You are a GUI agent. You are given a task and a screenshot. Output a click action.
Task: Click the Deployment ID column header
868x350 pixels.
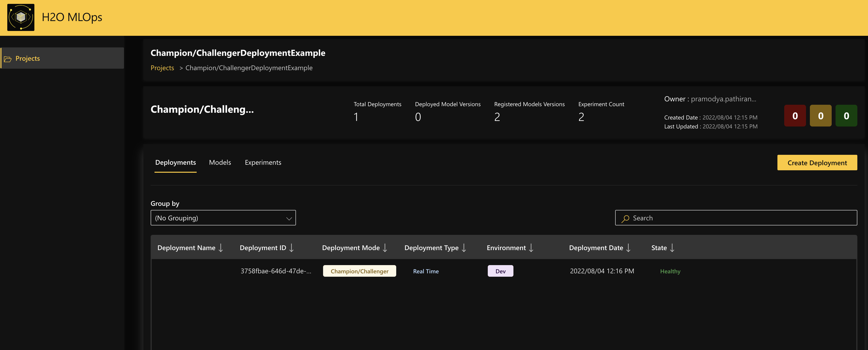click(x=263, y=248)
